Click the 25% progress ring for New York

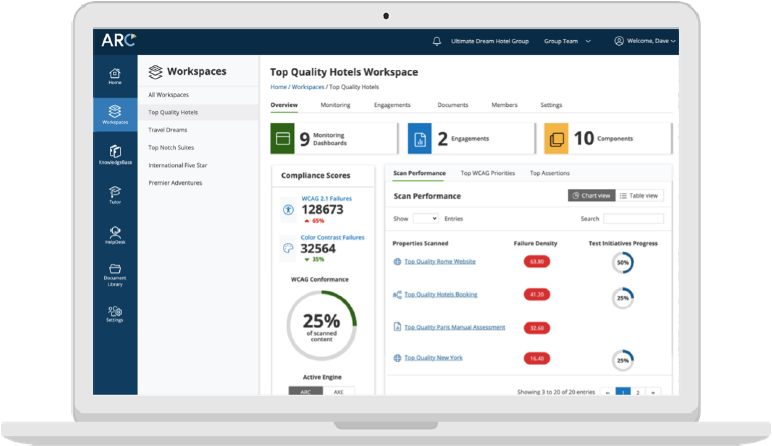click(623, 361)
